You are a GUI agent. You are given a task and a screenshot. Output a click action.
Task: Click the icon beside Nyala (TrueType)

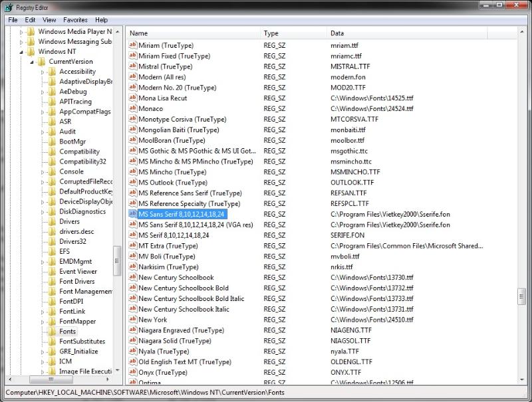pos(132,352)
